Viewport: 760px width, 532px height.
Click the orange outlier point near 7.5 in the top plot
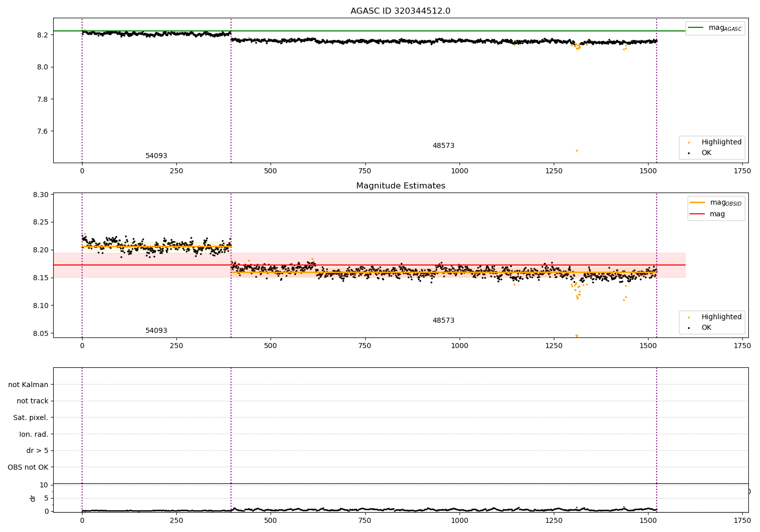click(577, 150)
